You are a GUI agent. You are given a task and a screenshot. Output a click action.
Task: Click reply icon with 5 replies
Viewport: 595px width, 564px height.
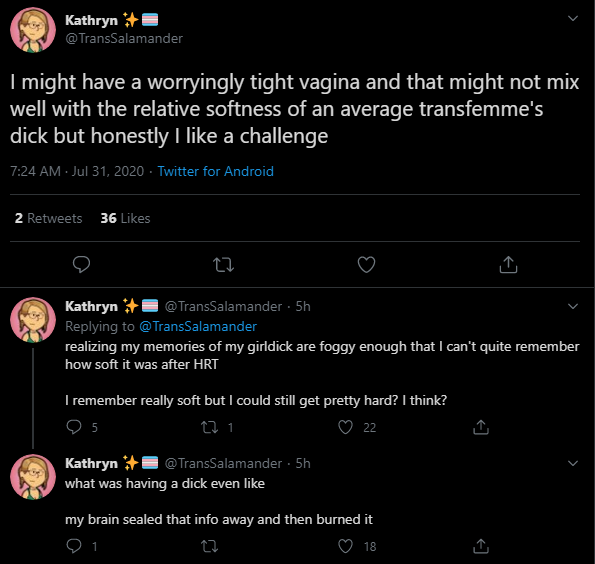pyautogui.click(x=74, y=427)
